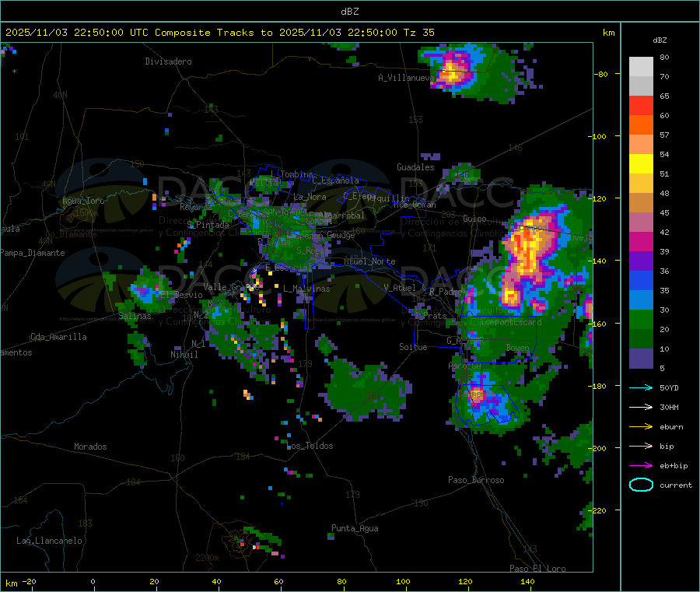Click the pink bip arrow icon
This screenshot has width=700, height=592.
(641, 446)
